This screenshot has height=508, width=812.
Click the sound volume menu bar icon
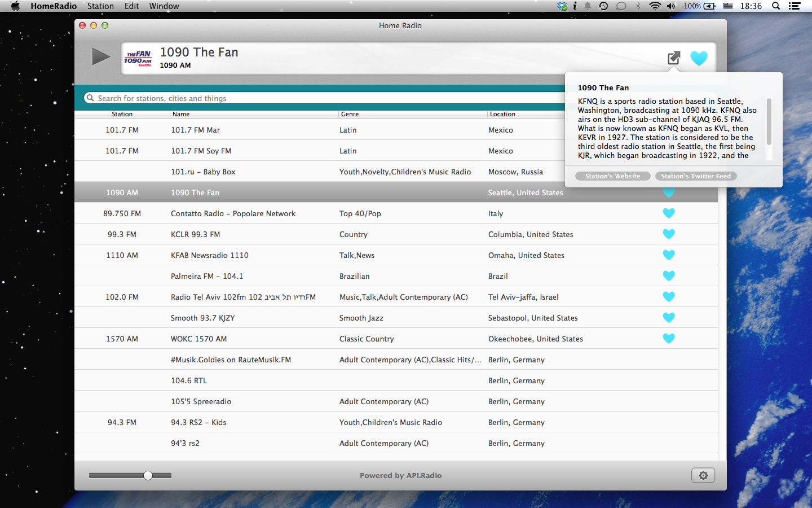[671, 6]
